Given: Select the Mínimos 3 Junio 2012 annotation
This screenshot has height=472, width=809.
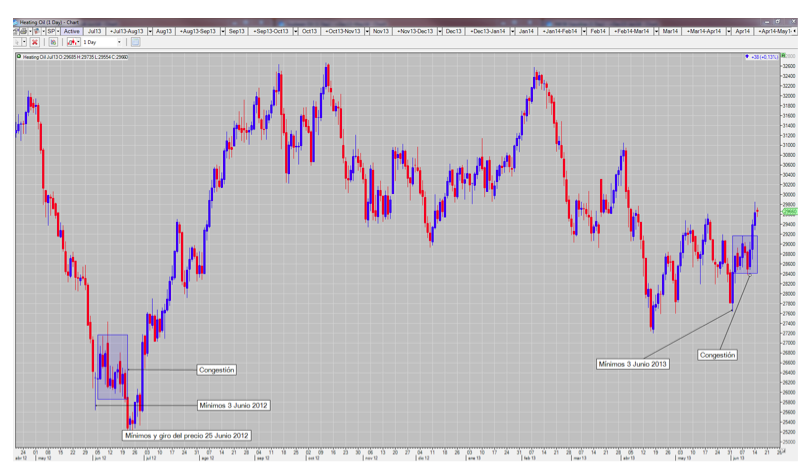Looking at the screenshot, I should click(234, 405).
